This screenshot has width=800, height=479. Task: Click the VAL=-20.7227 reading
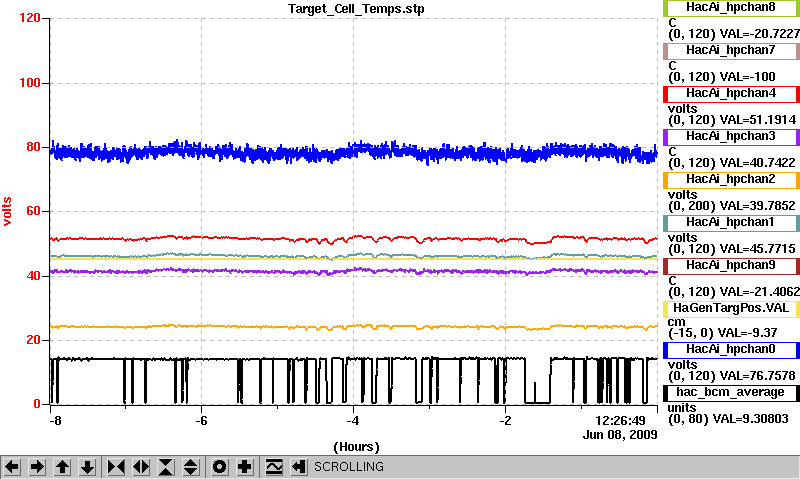[x=760, y=34]
